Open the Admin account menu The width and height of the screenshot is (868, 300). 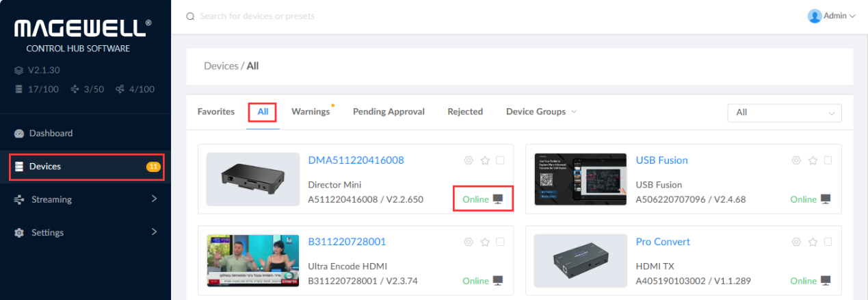pos(832,16)
